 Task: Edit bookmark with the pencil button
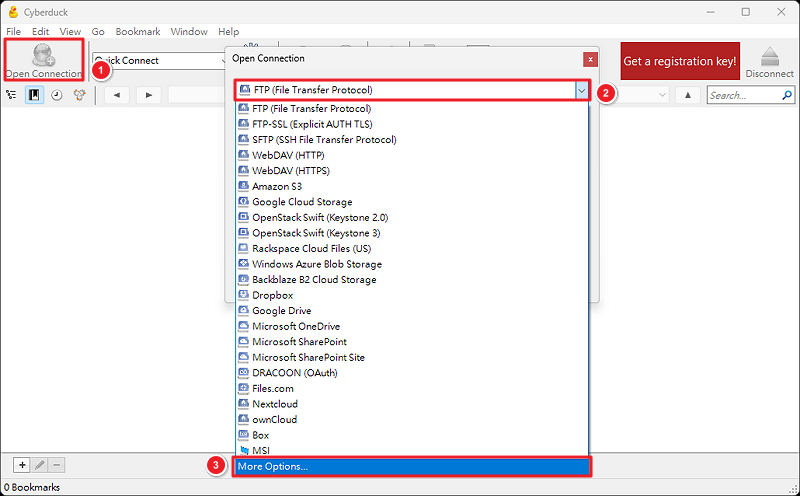(40, 465)
